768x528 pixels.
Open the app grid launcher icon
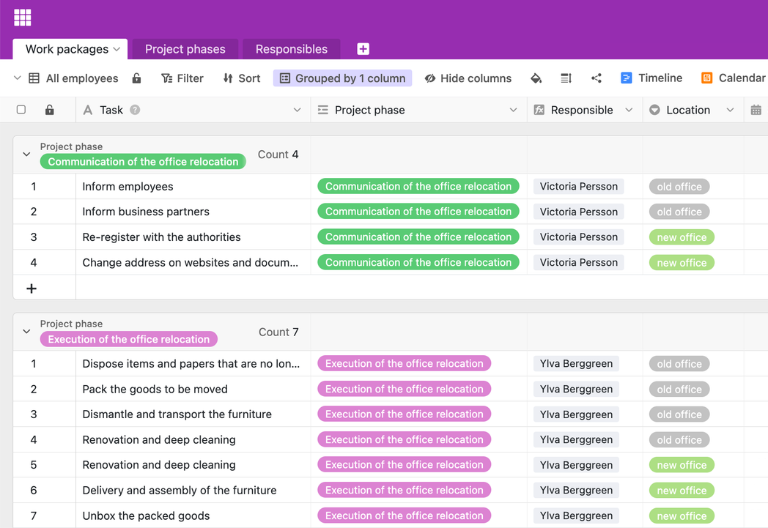pos(22,17)
